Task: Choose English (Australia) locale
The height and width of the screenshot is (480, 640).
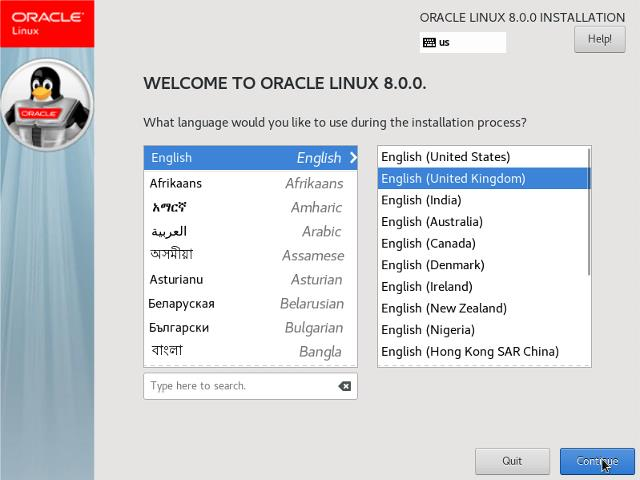Action: 482,222
